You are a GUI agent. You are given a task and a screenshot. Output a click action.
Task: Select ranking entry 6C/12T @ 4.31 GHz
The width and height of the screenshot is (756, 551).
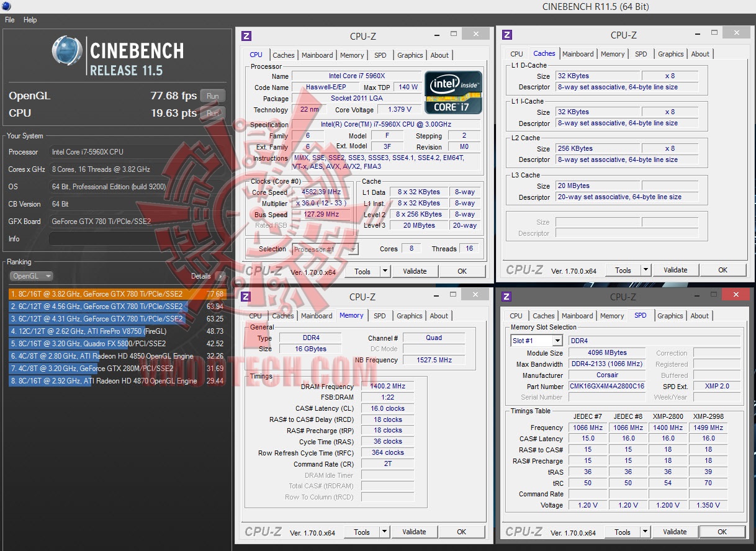coord(117,318)
